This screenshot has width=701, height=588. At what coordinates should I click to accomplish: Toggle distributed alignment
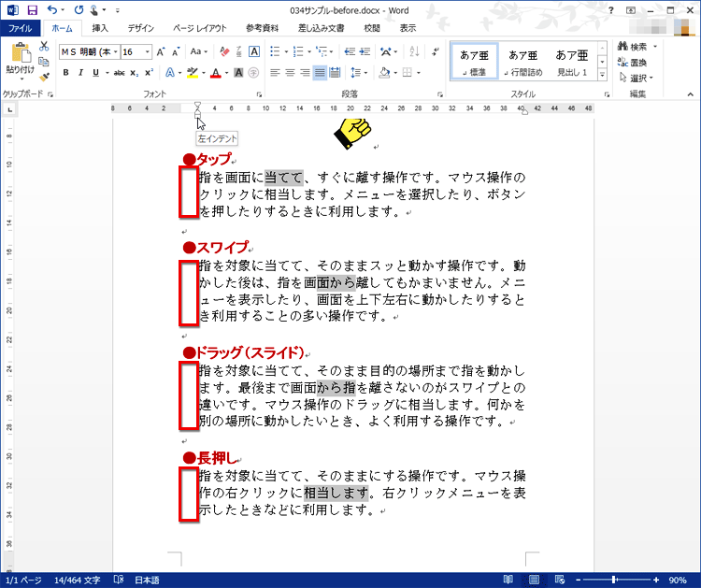coord(335,72)
